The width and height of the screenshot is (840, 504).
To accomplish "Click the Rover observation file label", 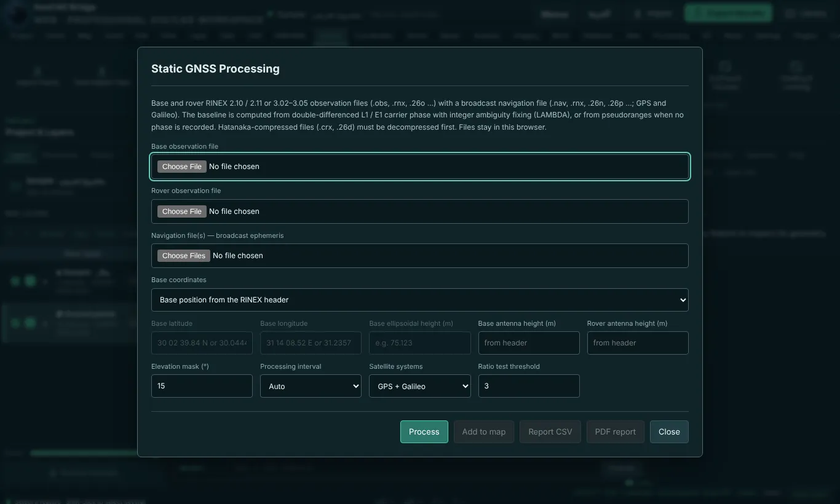I will point(186,191).
